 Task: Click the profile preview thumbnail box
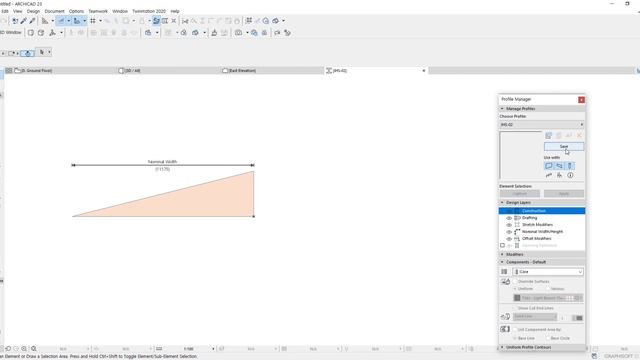click(521, 155)
